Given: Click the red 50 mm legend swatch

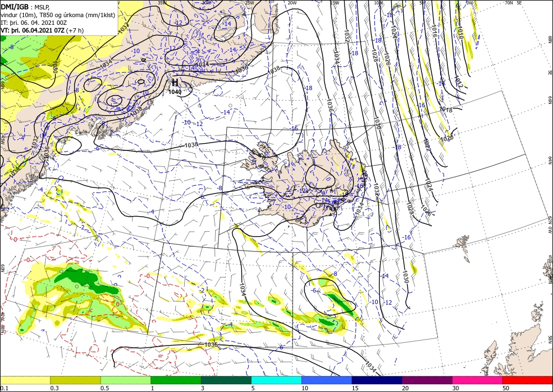Looking at the screenshot, I should (x=528, y=380).
